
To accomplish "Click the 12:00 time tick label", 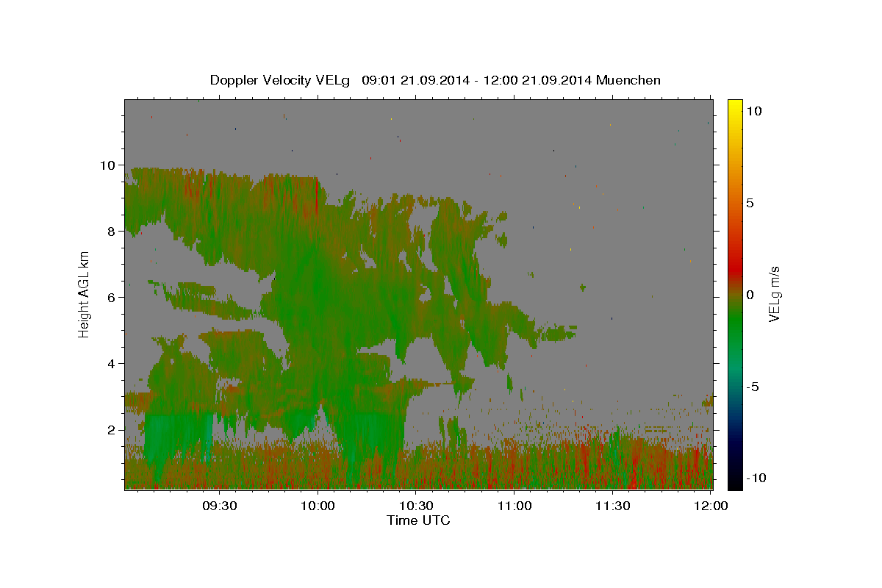I will click(x=711, y=506).
